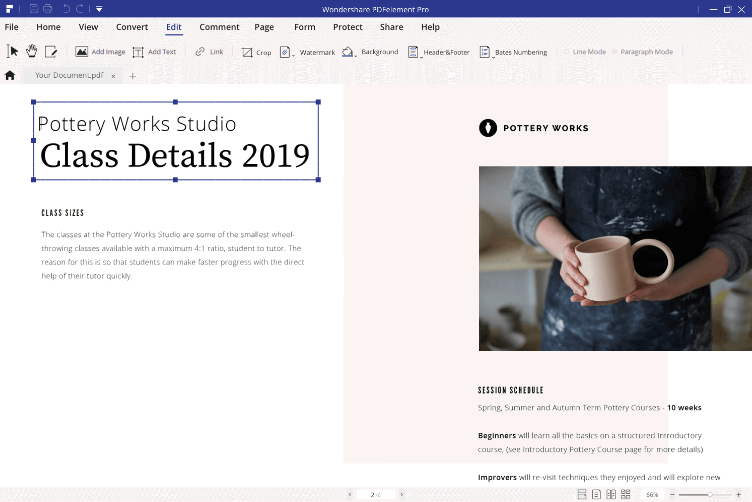The height and width of the screenshot is (502, 752).
Task: Click Add Image in the toolbar
Action: [x=101, y=51]
